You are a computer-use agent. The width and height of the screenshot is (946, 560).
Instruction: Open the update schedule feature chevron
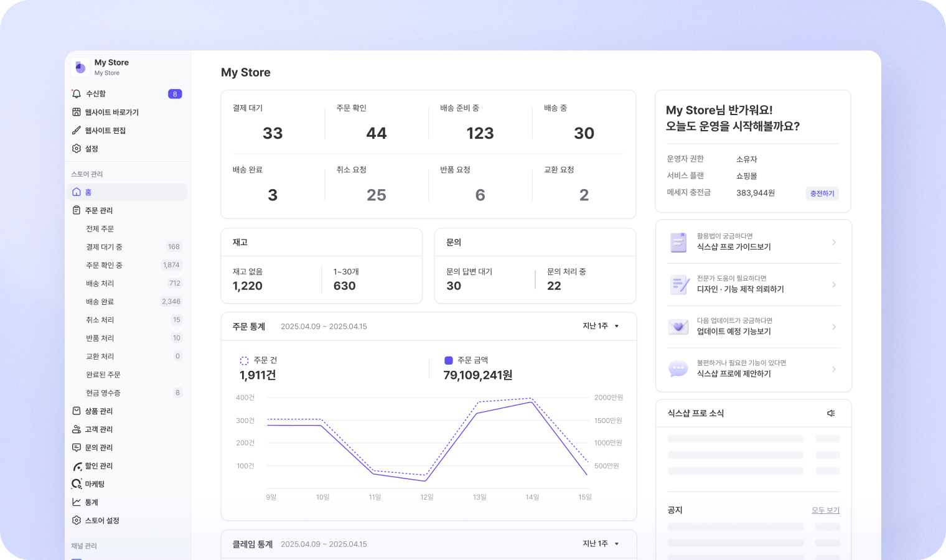833,327
